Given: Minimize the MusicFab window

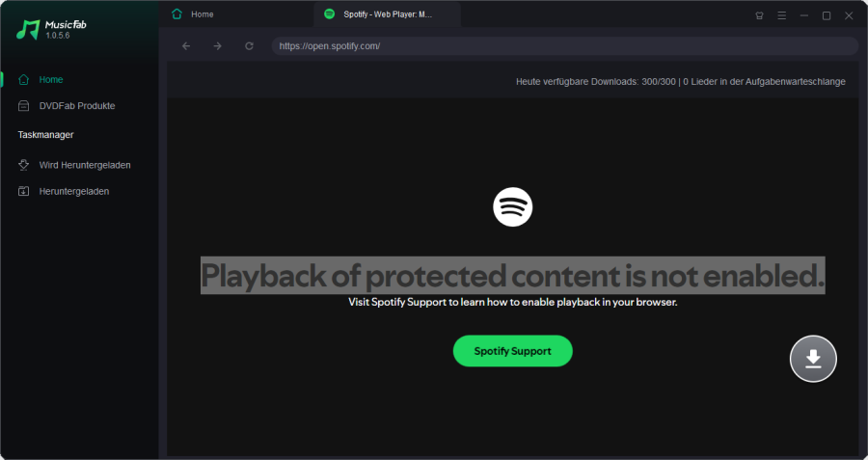Looking at the screenshot, I should pyautogui.click(x=803, y=15).
